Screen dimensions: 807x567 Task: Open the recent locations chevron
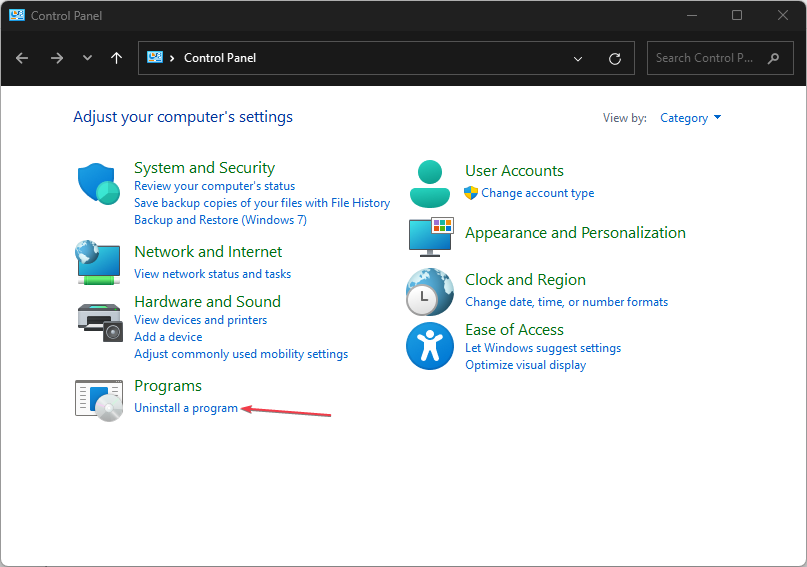point(87,58)
